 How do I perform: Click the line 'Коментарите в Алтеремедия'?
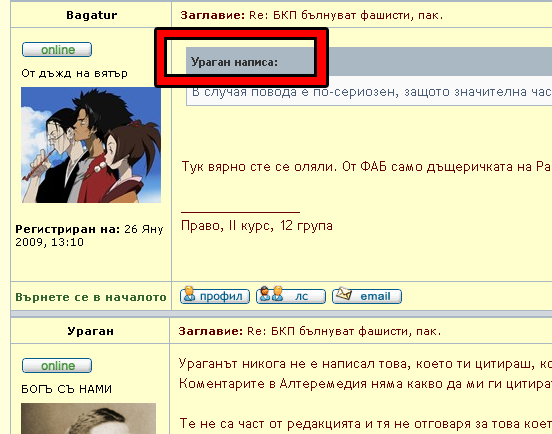point(365,383)
